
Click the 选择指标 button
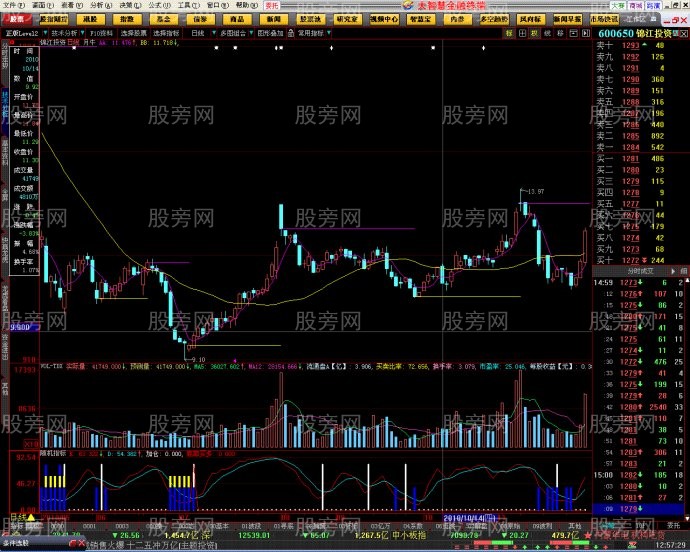[x=166, y=33]
